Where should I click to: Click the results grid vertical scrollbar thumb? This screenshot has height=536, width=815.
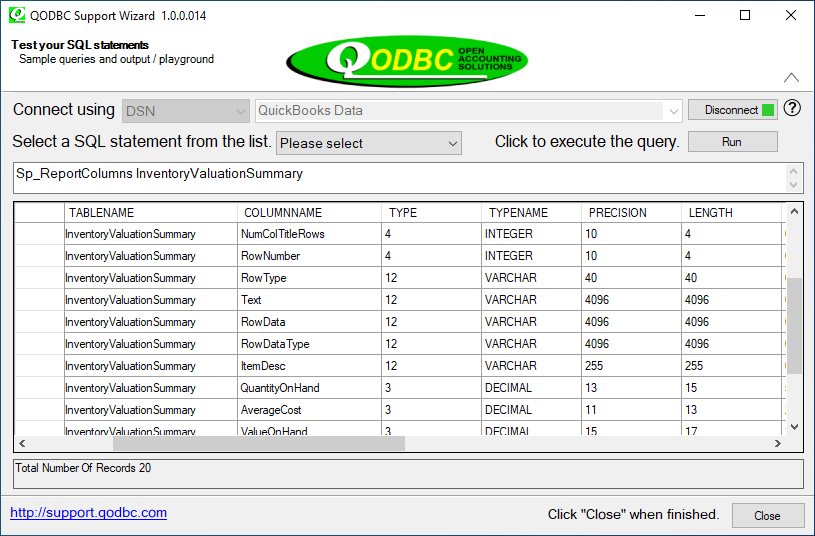(794, 326)
